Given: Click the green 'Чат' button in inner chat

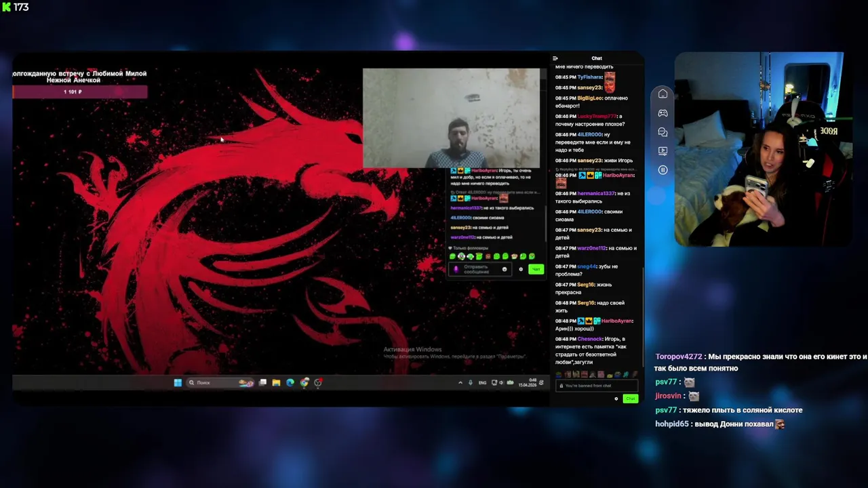Looking at the screenshot, I should (x=536, y=269).
